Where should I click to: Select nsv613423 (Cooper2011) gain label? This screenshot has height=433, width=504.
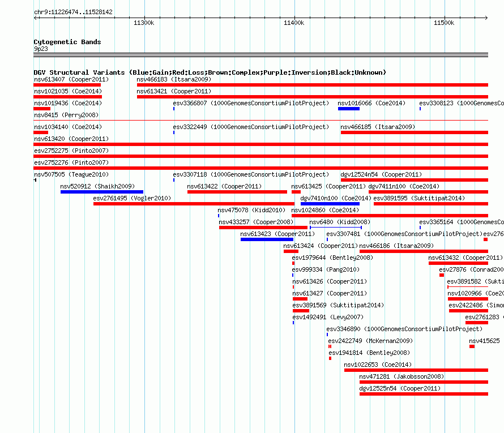click(277, 234)
